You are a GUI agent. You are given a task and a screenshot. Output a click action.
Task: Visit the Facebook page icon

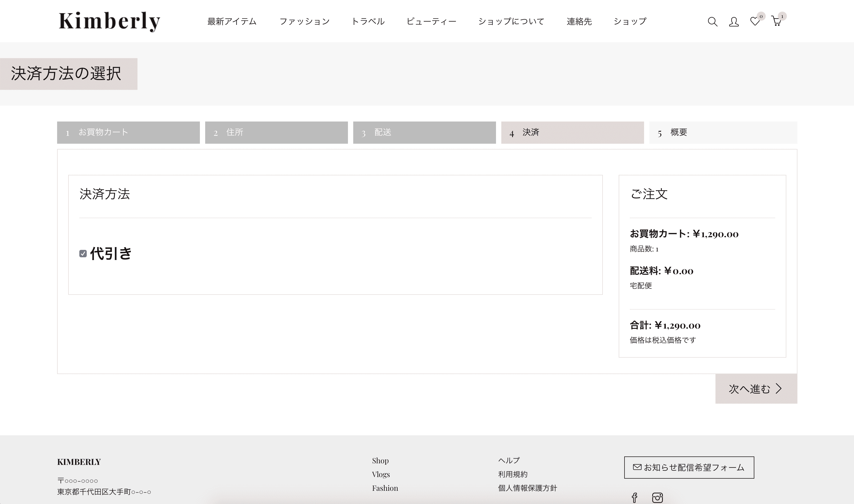(634, 498)
